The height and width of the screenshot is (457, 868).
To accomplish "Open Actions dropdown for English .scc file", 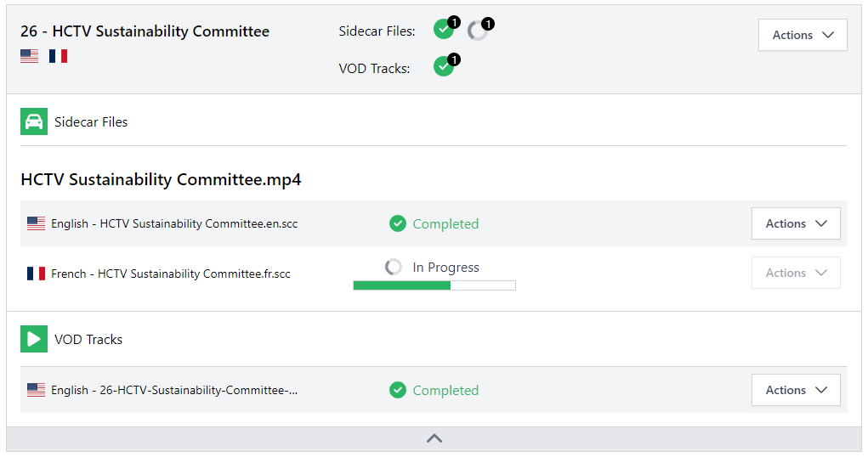I will (x=796, y=223).
